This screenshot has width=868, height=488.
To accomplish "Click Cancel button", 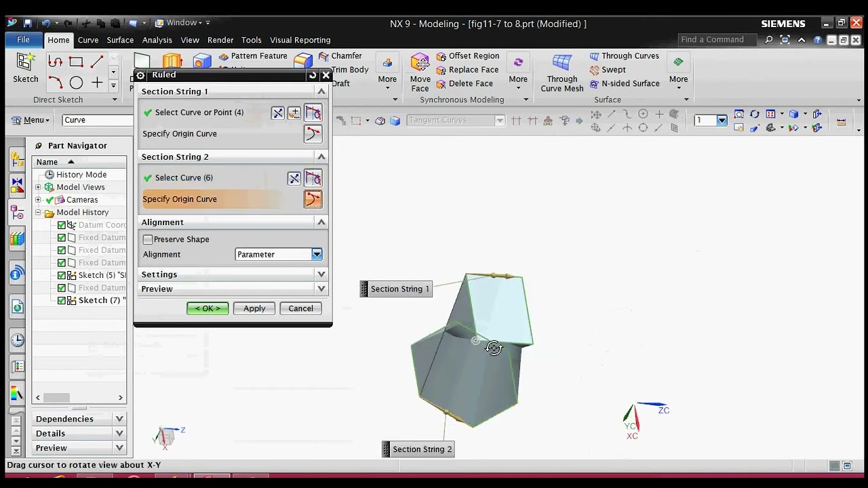I will (300, 308).
